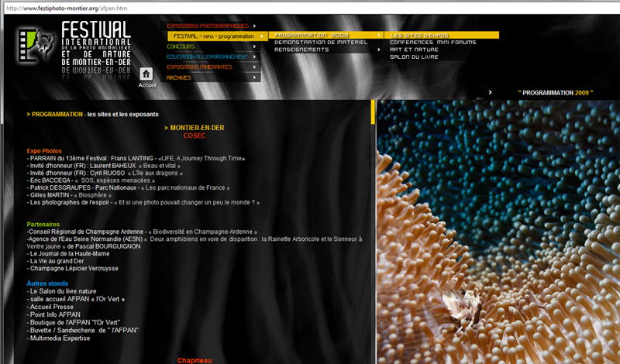620x364 pixels.
Task: Choose Art et Nature option
Action: 414,50
